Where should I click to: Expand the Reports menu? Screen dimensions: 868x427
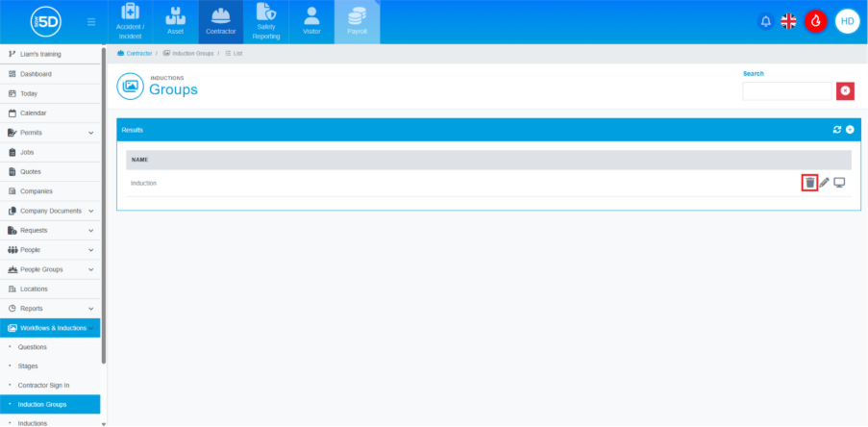[x=50, y=309]
